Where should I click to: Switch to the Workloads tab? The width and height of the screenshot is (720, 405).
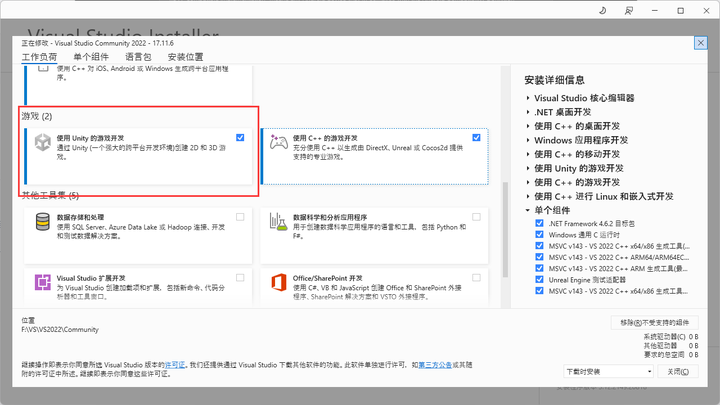coord(39,57)
